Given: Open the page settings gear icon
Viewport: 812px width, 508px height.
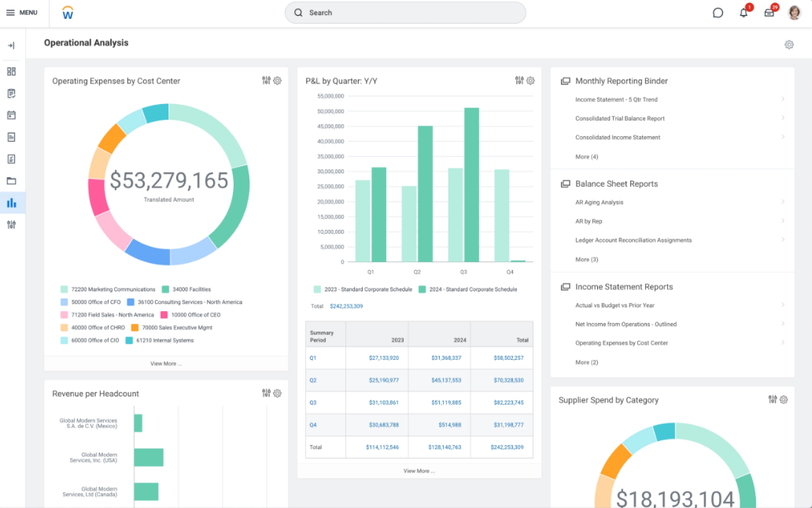Looking at the screenshot, I should point(789,45).
